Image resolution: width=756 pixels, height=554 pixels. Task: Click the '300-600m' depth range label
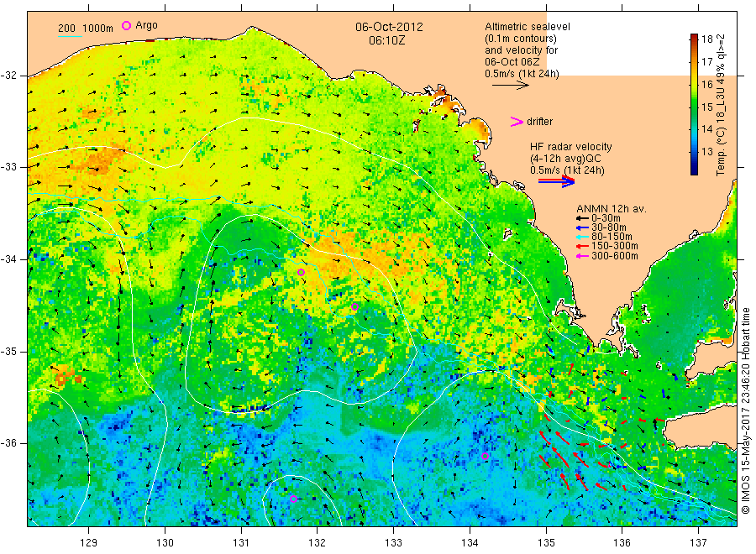click(615, 256)
